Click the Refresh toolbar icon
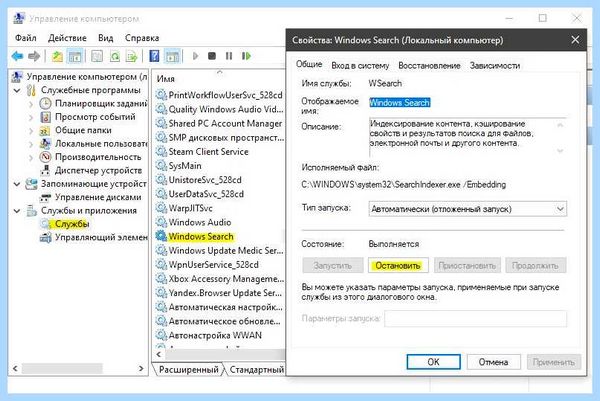The height and width of the screenshot is (401, 600). click(x=115, y=57)
